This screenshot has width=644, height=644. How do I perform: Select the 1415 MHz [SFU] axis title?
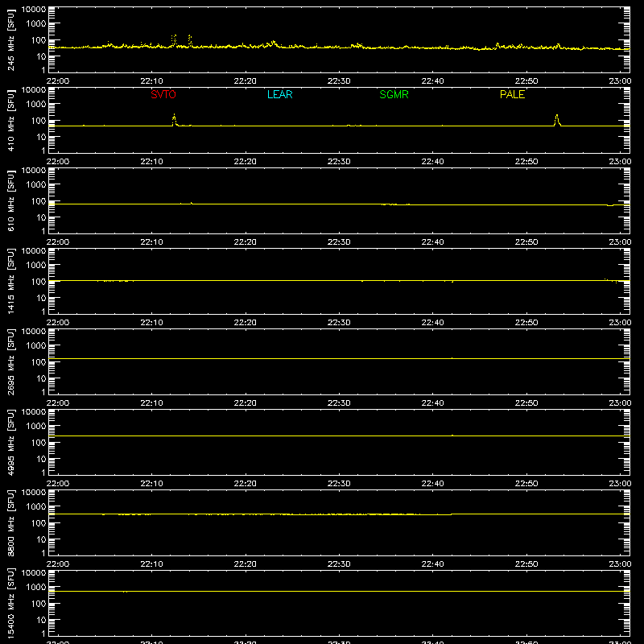[x=10, y=281]
